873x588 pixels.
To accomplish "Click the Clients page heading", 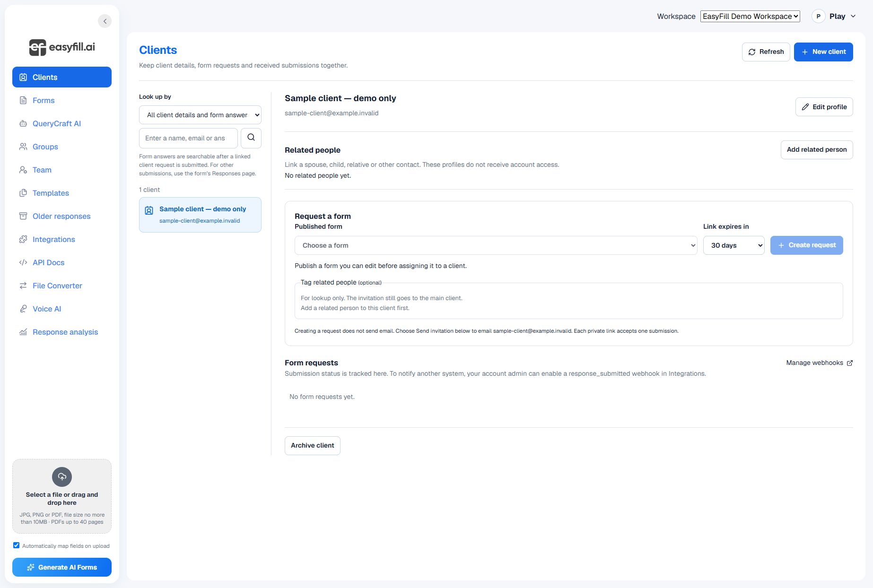I will tap(158, 50).
